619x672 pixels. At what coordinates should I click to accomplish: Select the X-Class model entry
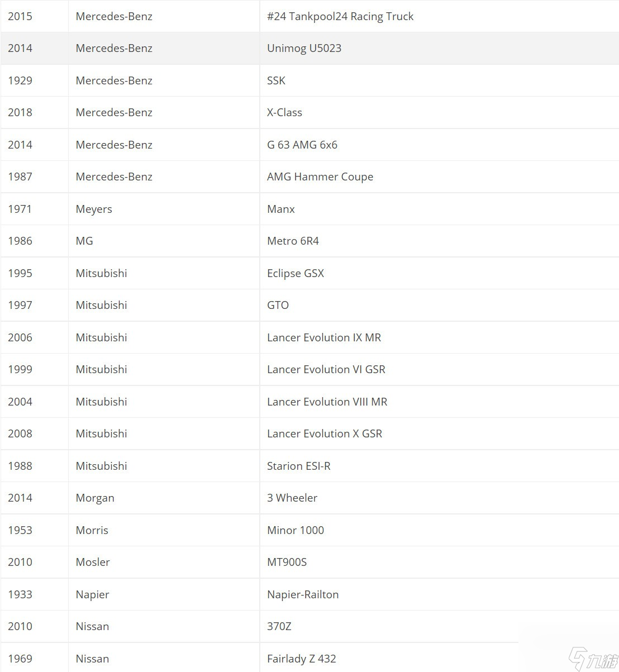click(439, 112)
